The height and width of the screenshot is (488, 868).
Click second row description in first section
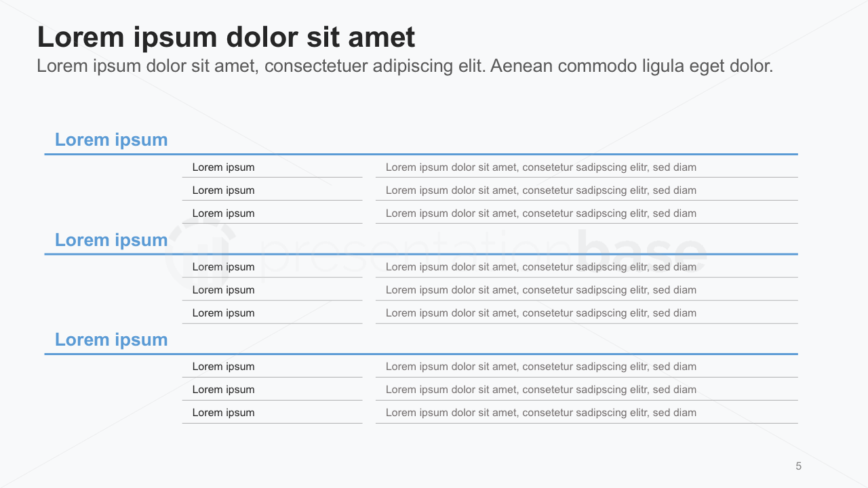(x=540, y=190)
